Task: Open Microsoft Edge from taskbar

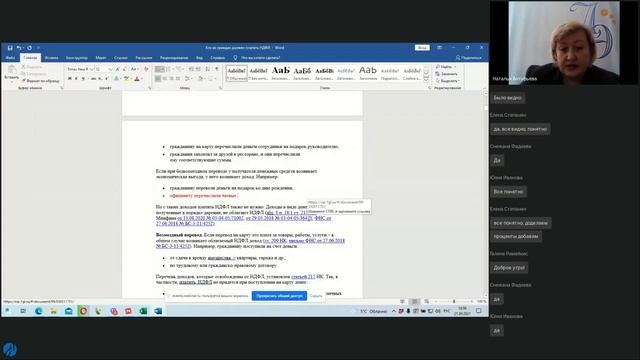Action: click(x=38, y=311)
